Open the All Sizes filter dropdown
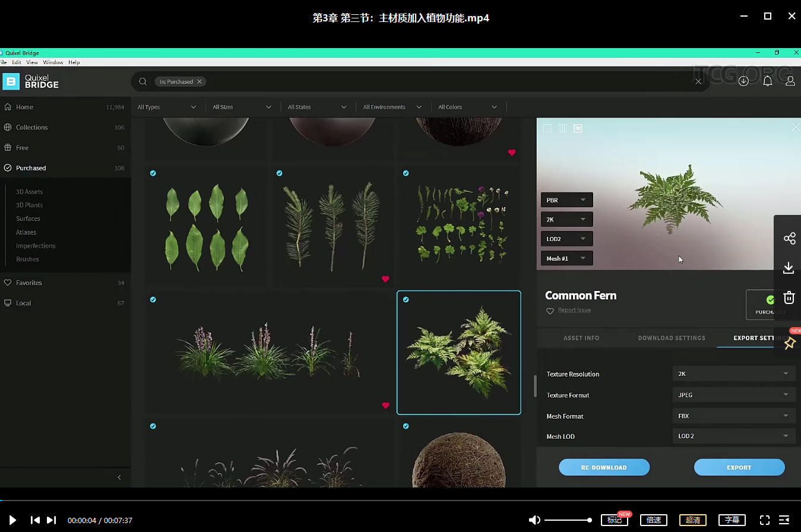 [242, 107]
